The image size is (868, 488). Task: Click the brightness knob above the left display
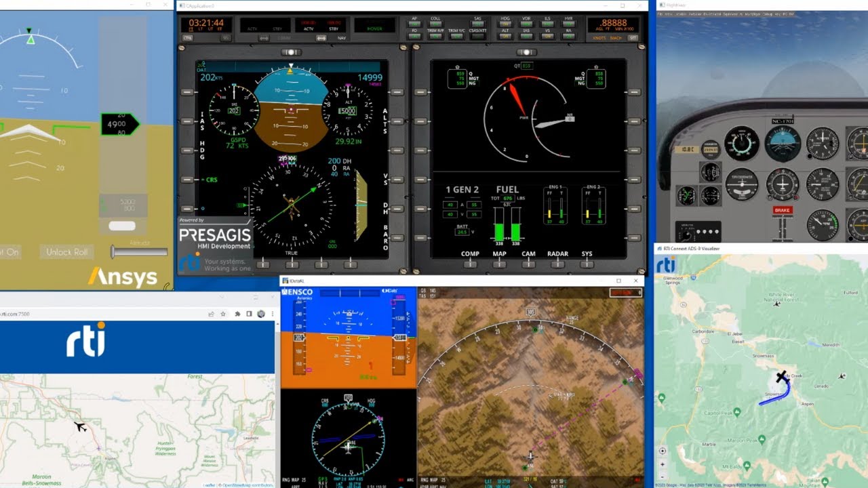[x=291, y=52]
